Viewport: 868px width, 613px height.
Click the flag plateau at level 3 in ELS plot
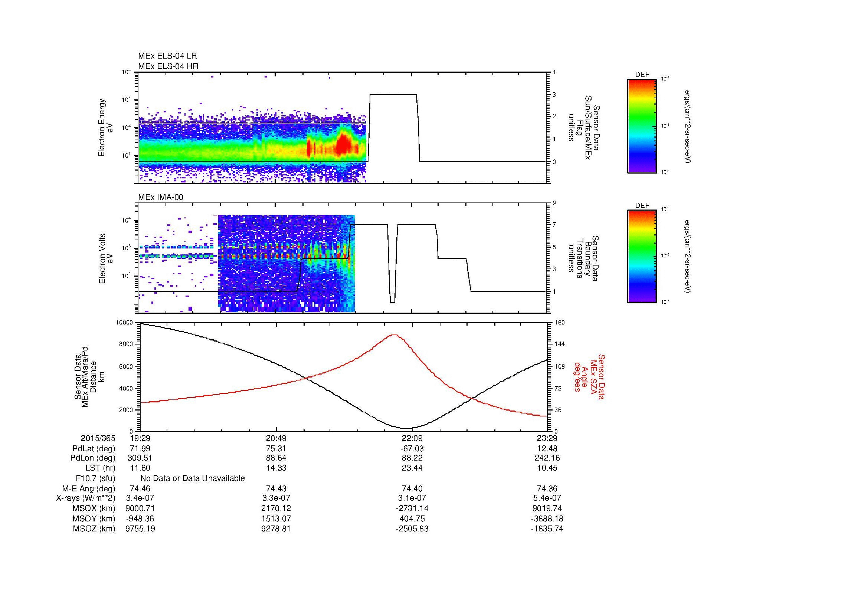393,95
